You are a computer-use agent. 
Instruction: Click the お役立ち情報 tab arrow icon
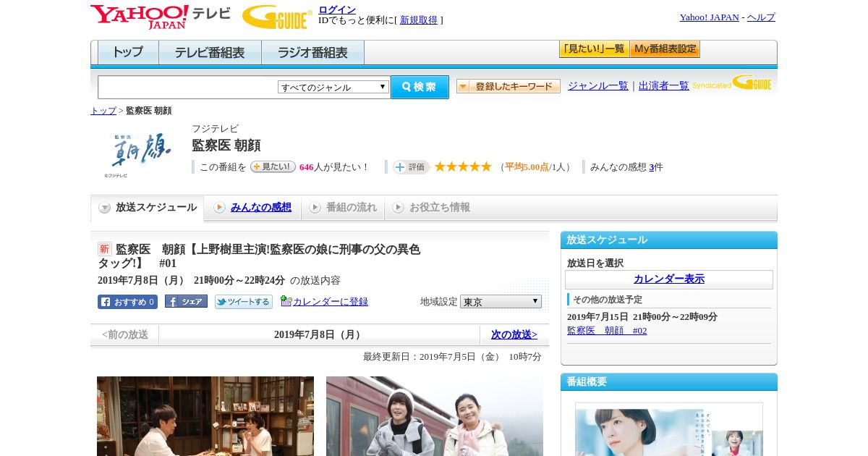[398, 208]
